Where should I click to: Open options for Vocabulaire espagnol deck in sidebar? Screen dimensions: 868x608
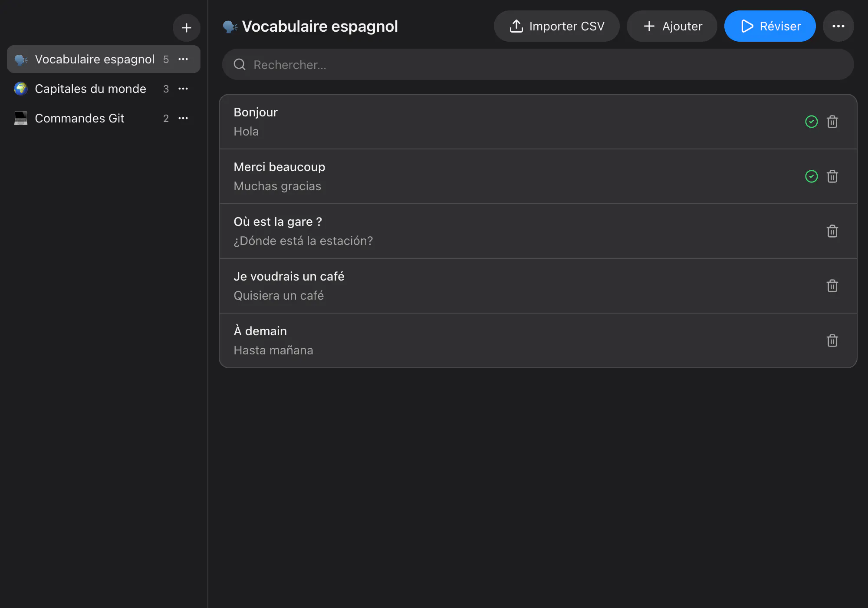click(183, 59)
